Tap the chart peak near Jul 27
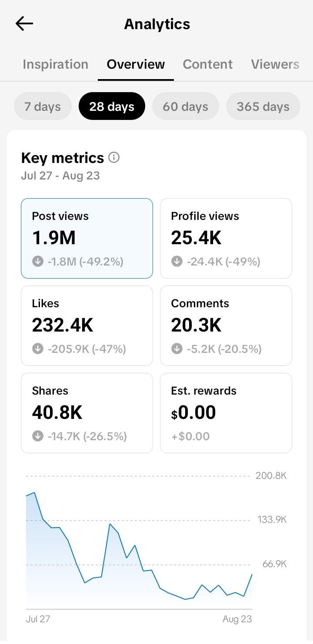313x644 pixels. tap(34, 493)
